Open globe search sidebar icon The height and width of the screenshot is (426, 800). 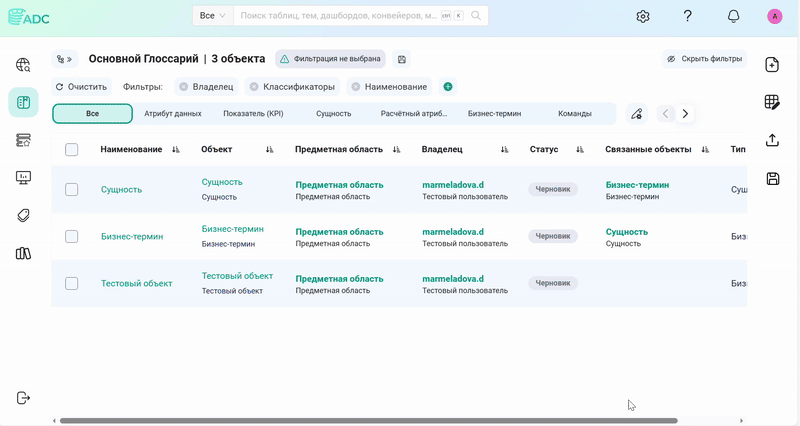[x=23, y=65]
